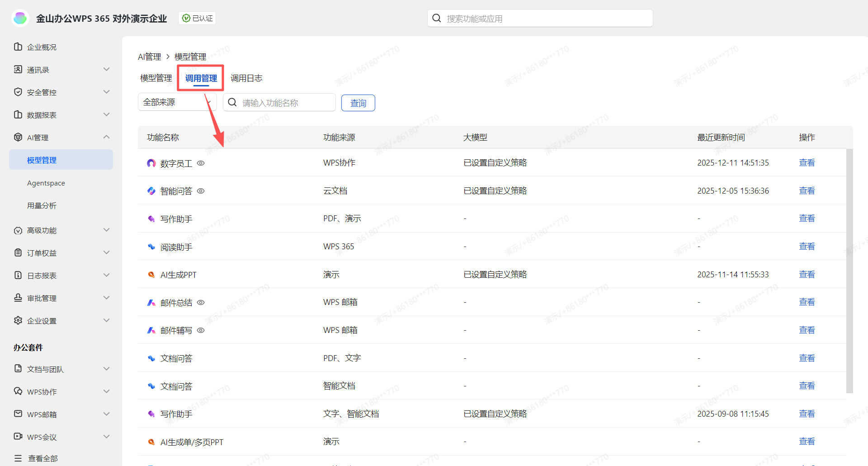
Task: Click the 企业概况 sidebar icon
Action: 18,47
